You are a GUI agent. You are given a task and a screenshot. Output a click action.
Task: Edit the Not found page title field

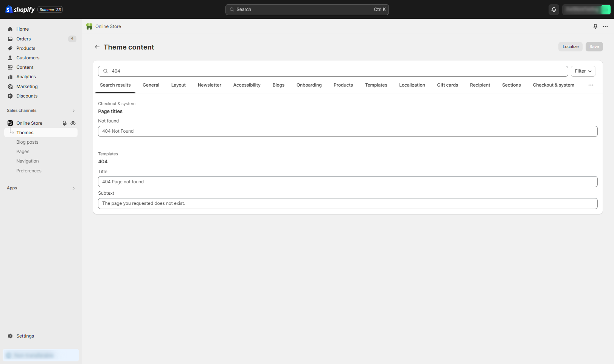(348, 131)
